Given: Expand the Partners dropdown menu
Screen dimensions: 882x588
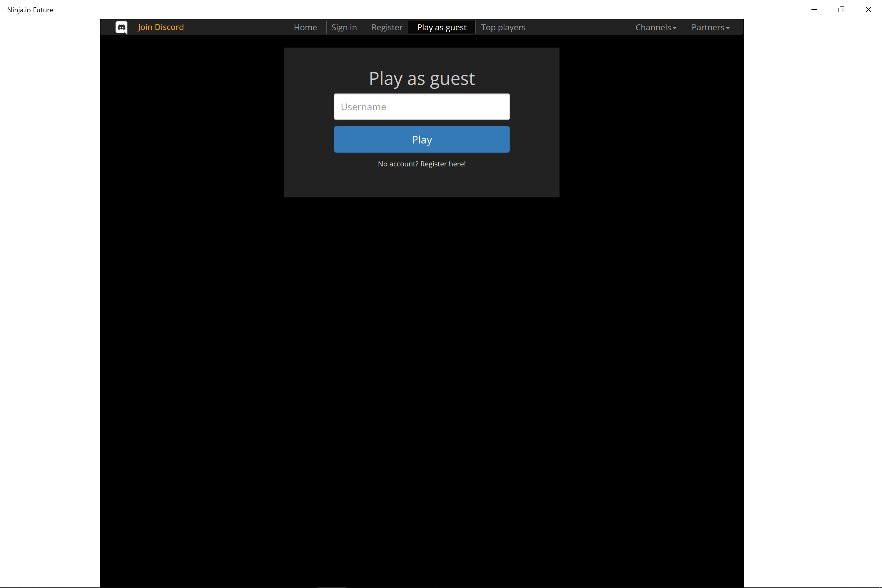Looking at the screenshot, I should click(708, 27).
